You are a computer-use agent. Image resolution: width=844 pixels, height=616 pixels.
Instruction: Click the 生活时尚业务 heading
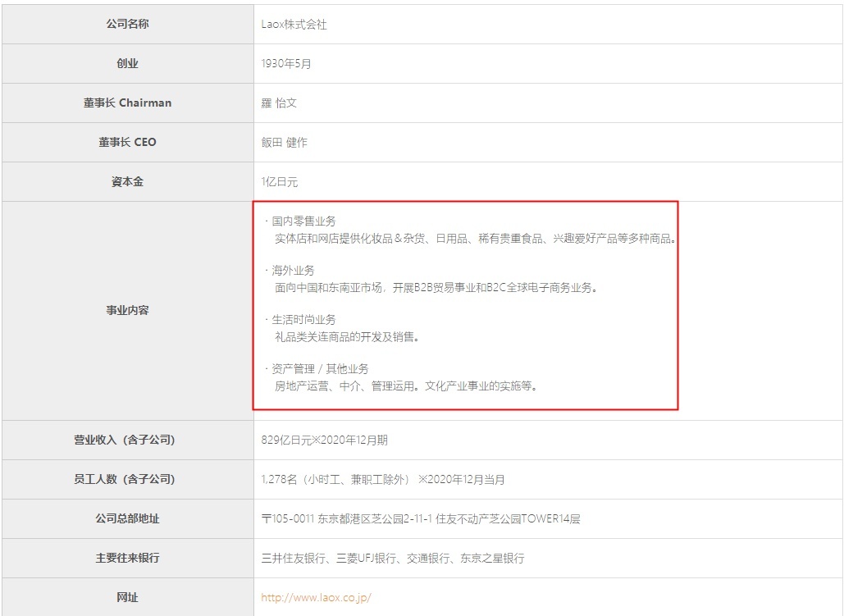coord(303,320)
